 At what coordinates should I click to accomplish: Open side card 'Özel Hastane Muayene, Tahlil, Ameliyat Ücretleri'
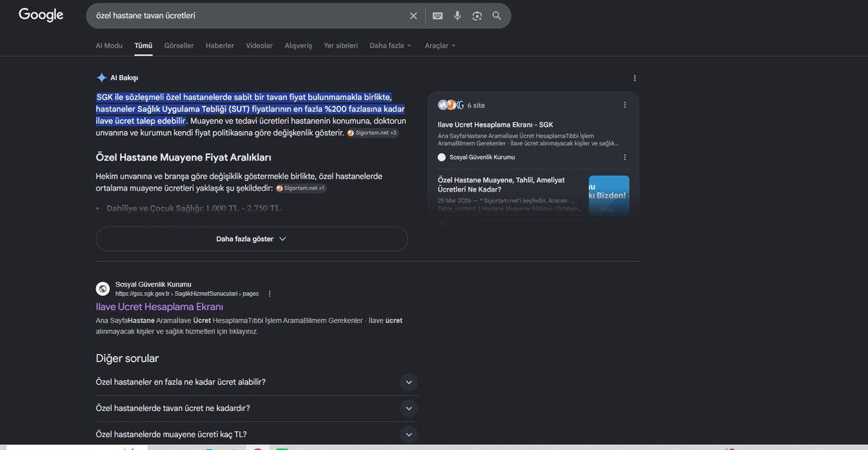[x=501, y=184]
